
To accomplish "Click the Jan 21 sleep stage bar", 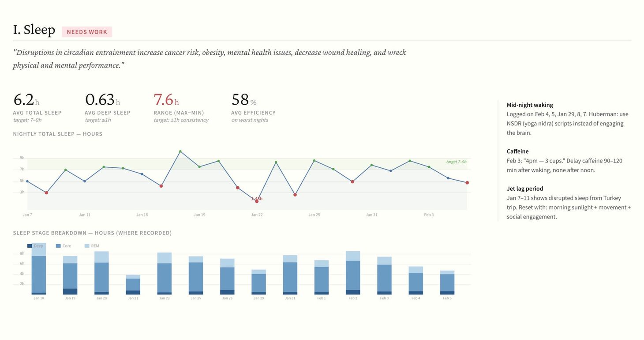I will click(x=133, y=284).
